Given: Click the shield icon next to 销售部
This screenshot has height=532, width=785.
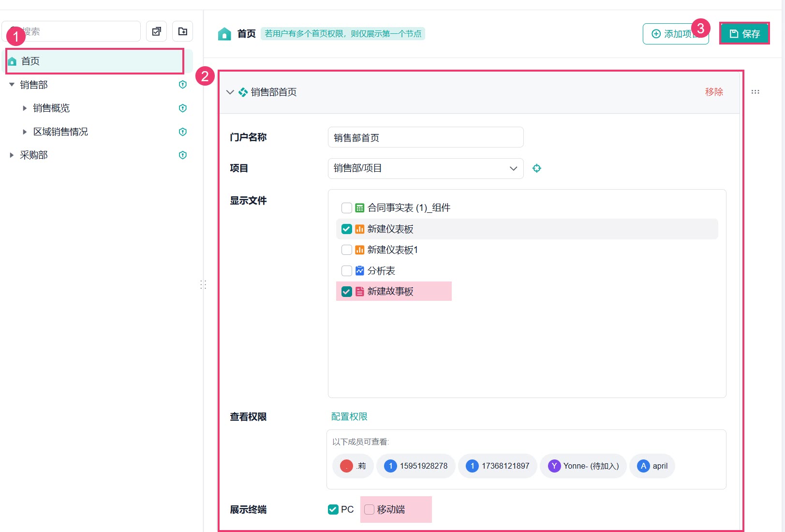Looking at the screenshot, I should point(183,85).
